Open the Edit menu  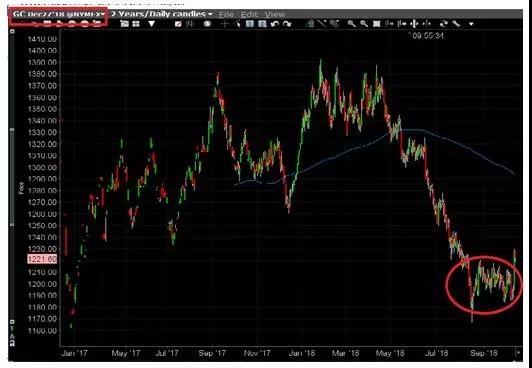[x=249, y=15]
